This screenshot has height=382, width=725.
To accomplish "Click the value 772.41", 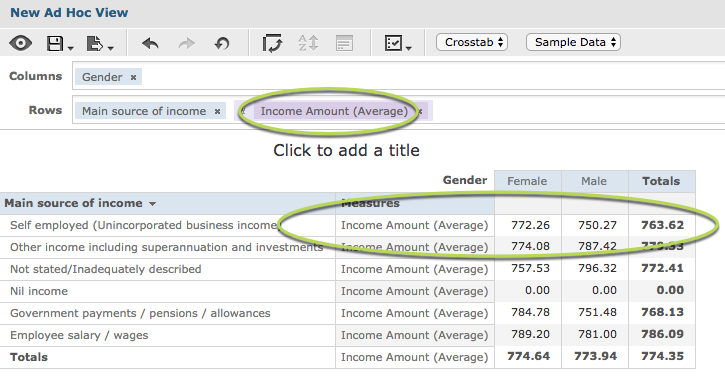I will (x=662, y=268).
